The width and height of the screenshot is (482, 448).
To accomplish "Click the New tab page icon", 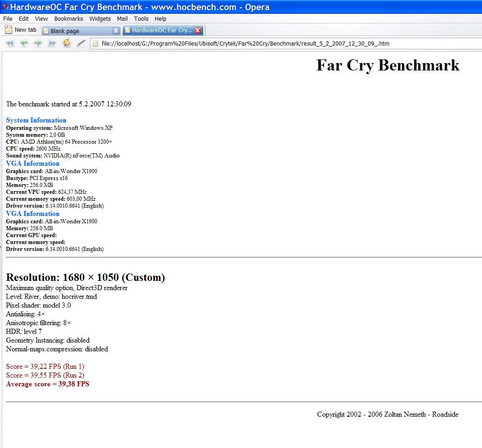I will [9, 29].
